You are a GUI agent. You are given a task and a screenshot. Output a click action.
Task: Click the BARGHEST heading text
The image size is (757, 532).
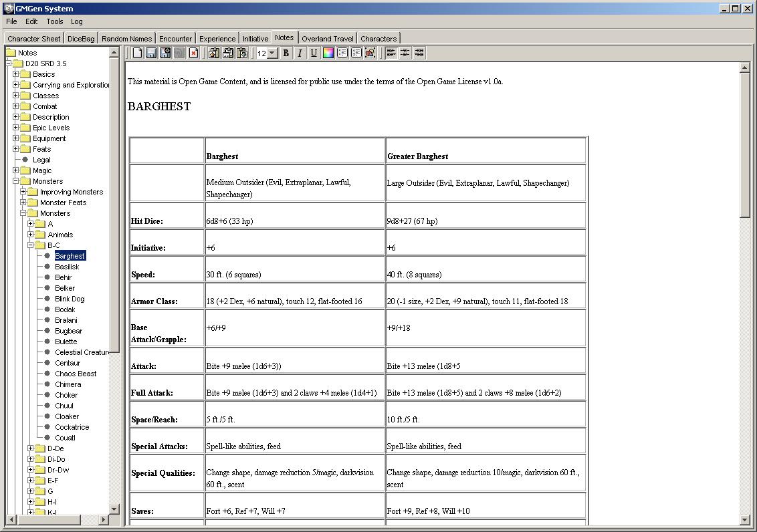click(159, 106)
